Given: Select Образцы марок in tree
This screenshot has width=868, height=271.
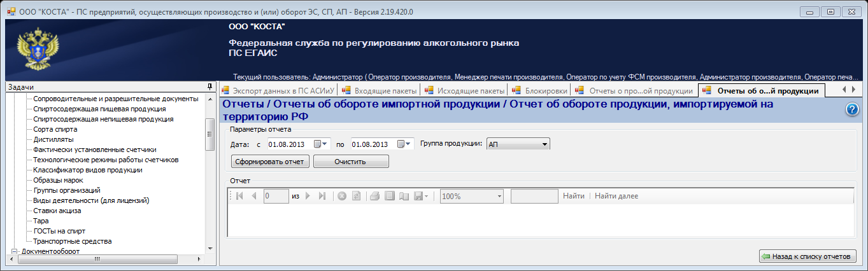Looking at the screenshot, I should pyautogui.click(x=58, y=180).
